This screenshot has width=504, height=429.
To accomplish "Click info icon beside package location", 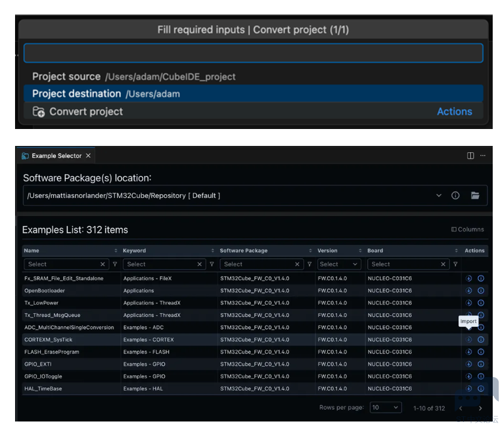I will point(456,195).
